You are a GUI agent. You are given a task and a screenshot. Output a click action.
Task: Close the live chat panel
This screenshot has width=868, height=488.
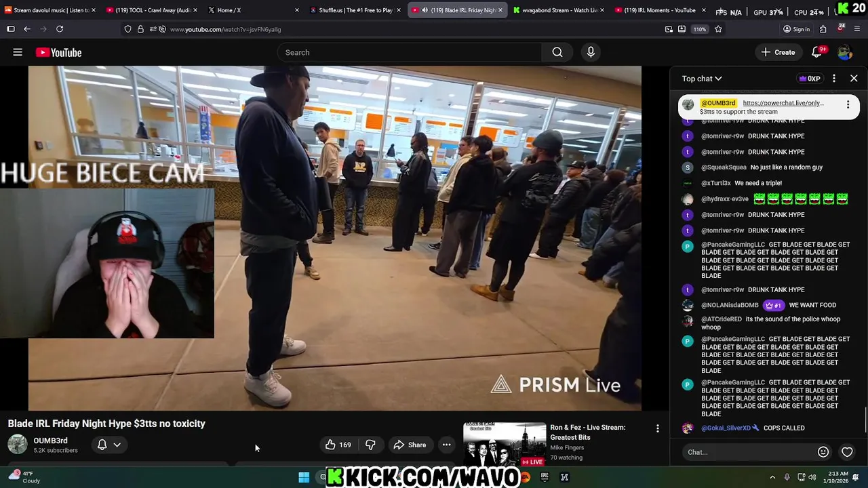(854, 79)
